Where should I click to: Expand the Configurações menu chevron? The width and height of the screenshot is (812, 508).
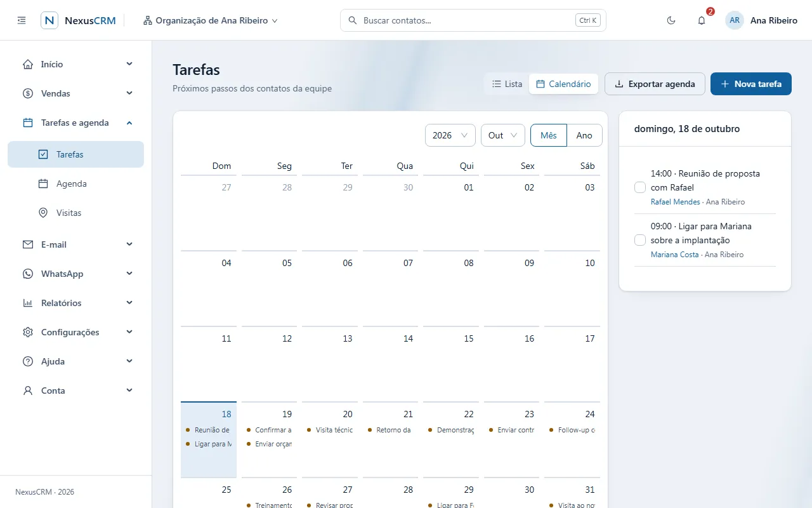point(129,332)
